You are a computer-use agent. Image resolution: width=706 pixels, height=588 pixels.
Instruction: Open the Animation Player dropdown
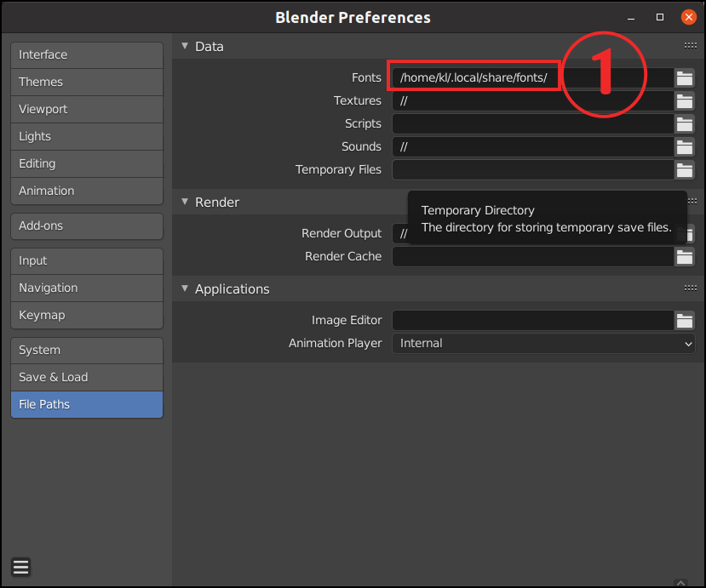(543, 343)
